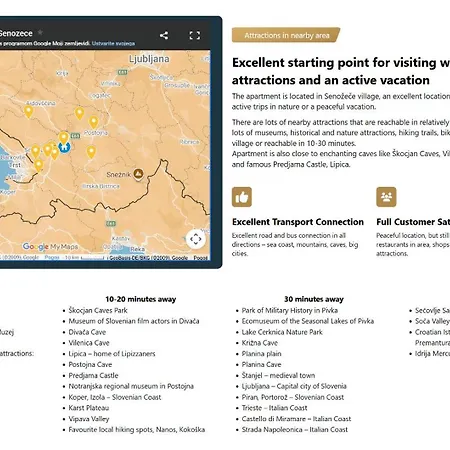The height and width of the screenshot is (450, 450).
Task: Click the Sneznik mountain marker on map
Action: coord(138,174)
